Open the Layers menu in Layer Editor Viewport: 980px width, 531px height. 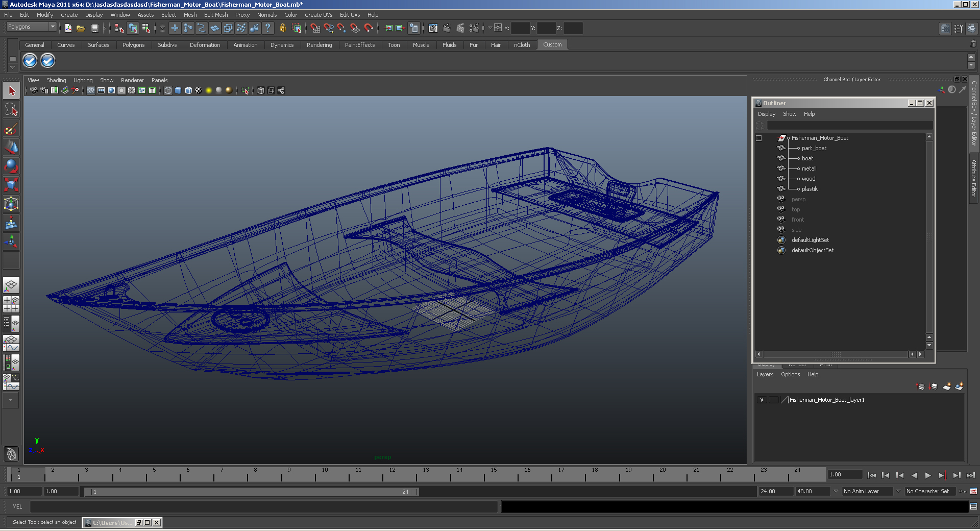[x=765, y=374]
